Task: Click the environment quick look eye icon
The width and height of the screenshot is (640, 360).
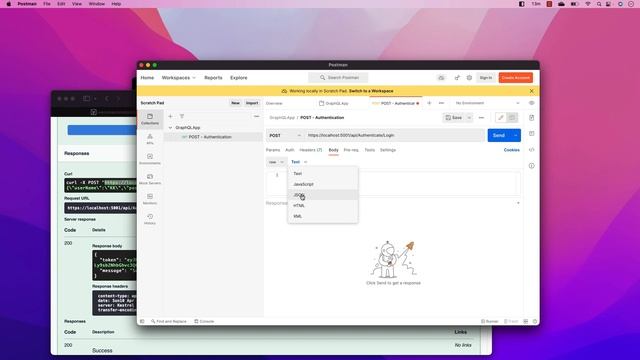Action: [x=531, y=103]
